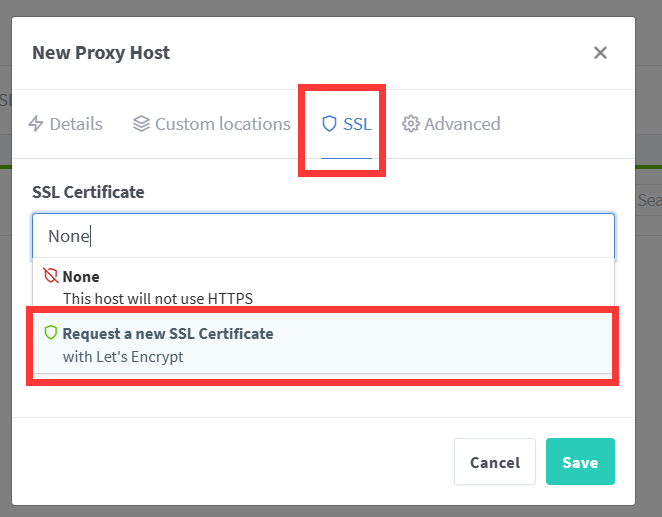Click the SSL Certificate field label

coord(88,191)
